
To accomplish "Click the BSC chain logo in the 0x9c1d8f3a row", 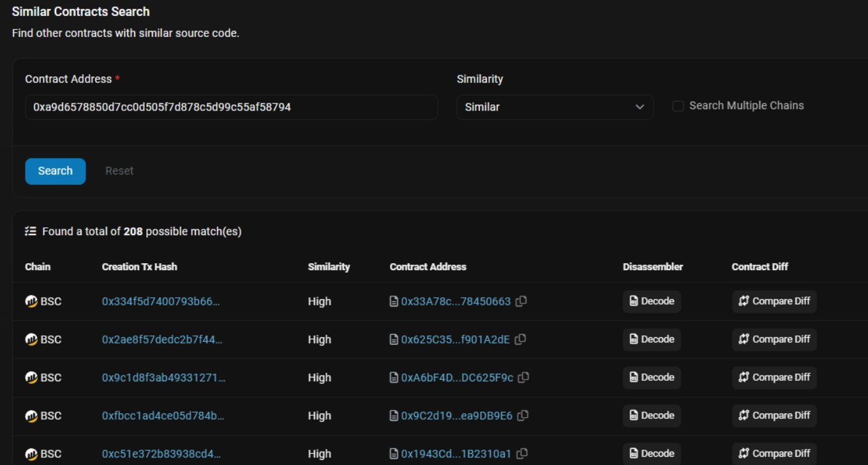I will click(31, 377).
